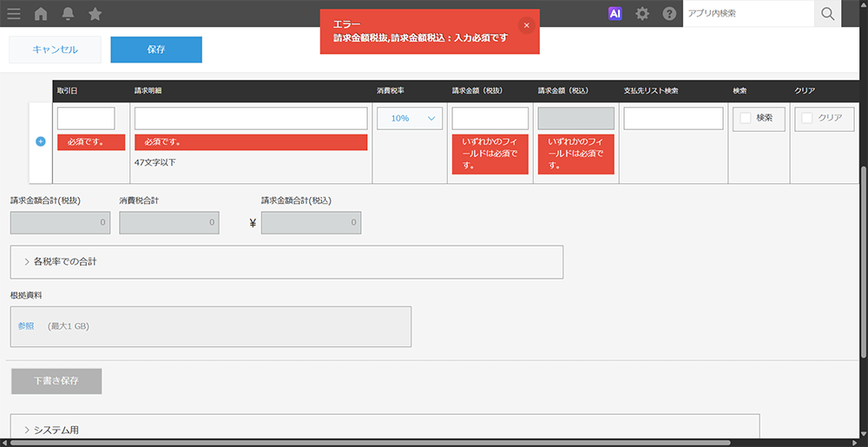Click the キャンセル button
The height and width of the screenshot is (447, 868).
[x=55, y=49]
